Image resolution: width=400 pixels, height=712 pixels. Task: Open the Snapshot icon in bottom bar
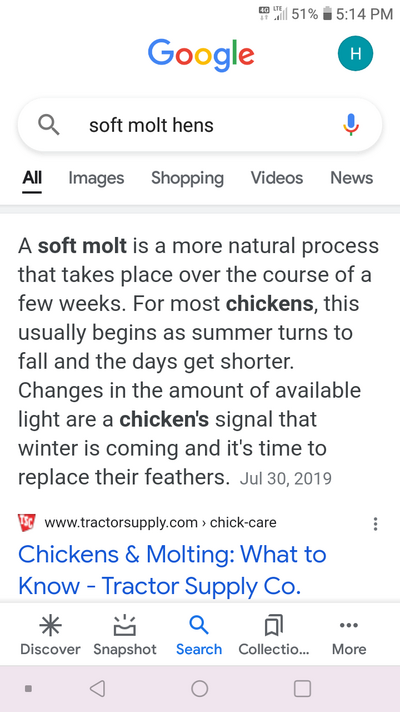tap(124, 626)
